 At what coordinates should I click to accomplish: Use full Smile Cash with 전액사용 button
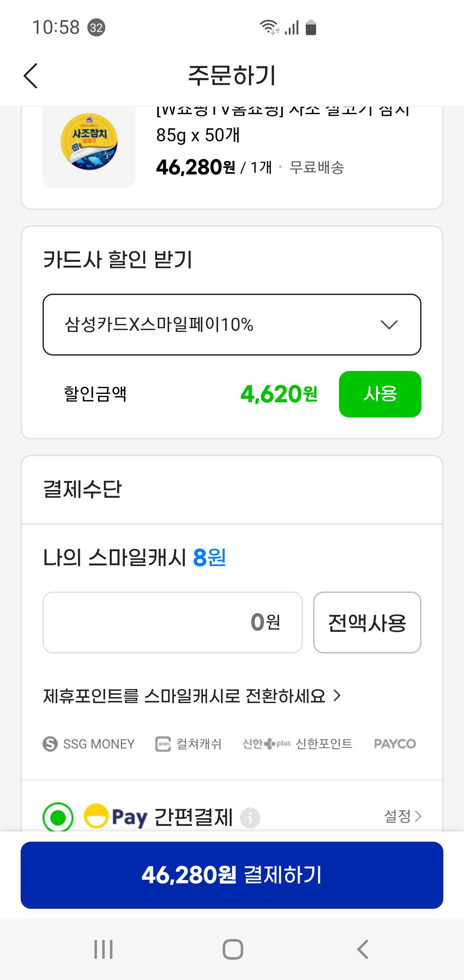click(x=367, y=622)
